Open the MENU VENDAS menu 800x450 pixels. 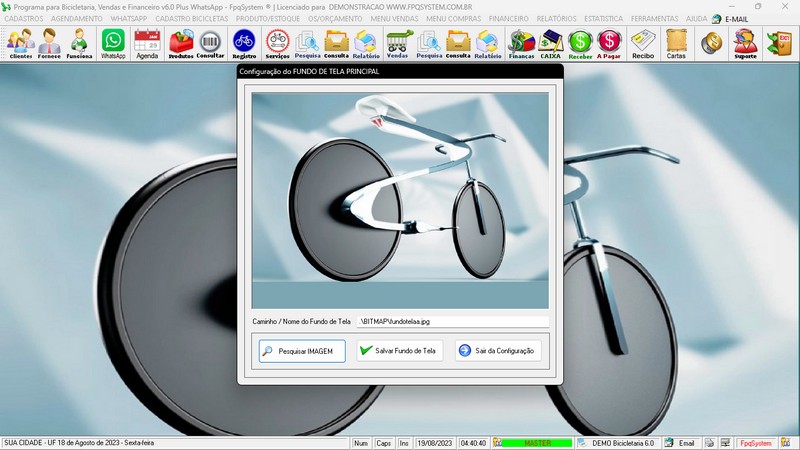coord(394,18)
